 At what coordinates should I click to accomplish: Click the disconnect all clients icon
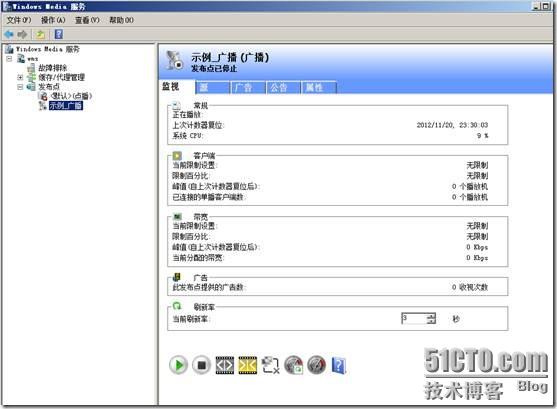(x=271, y=365)
